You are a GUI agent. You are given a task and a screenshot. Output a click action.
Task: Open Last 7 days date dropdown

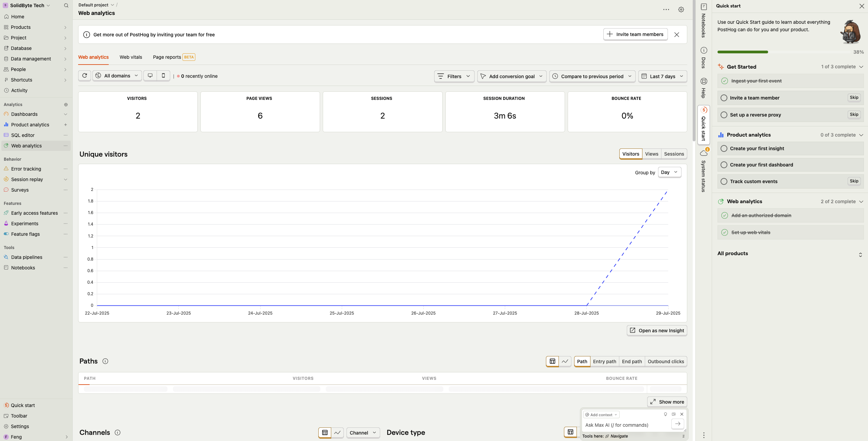click(662, 76)
